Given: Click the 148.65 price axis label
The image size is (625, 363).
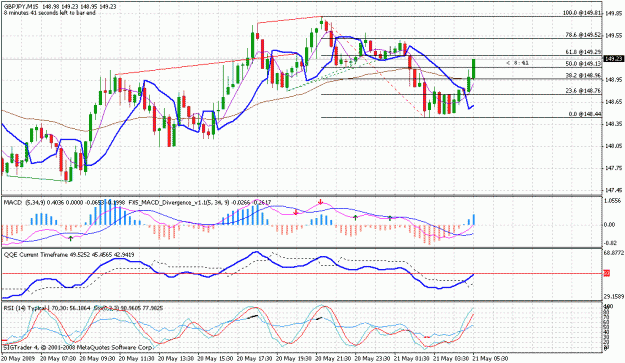Looking at the screenshot, I should pos(614,102).
